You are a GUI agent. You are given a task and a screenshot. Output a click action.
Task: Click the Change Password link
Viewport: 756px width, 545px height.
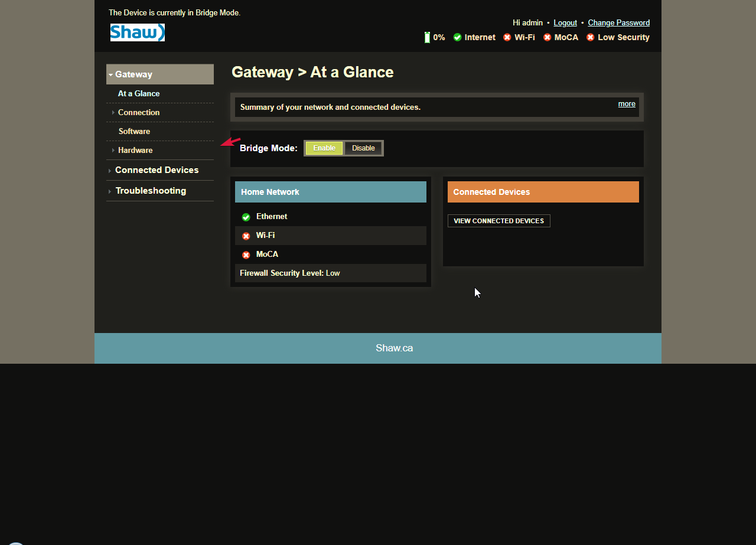pyautogui.click(x=618, y=23)
